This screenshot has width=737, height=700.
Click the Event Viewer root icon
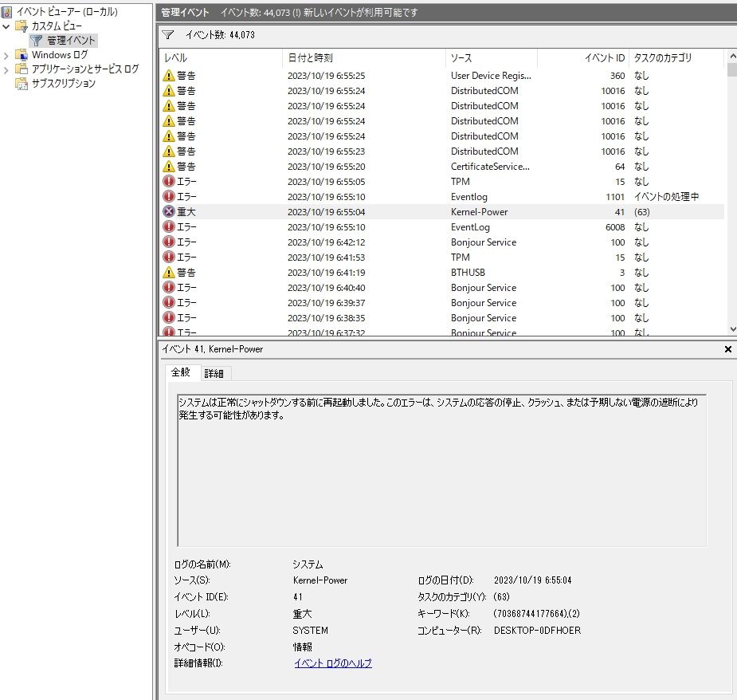pyautogui.click(x=6, y=12)
